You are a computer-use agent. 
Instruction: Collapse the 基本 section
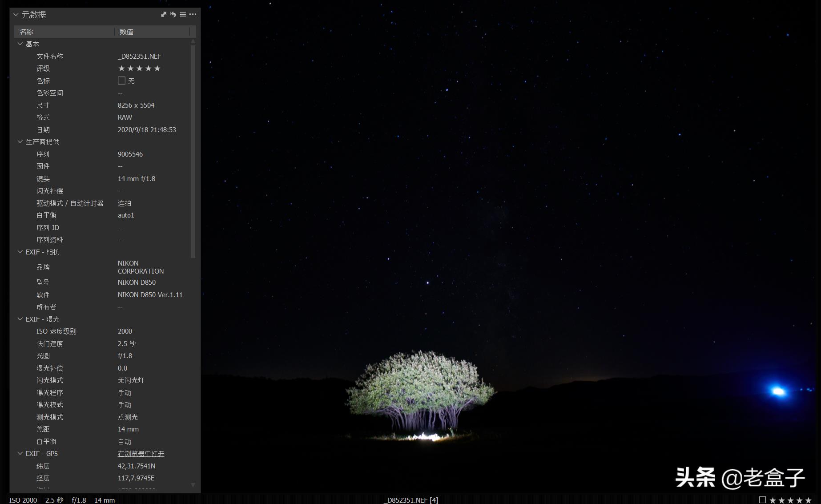pos(20,44)
